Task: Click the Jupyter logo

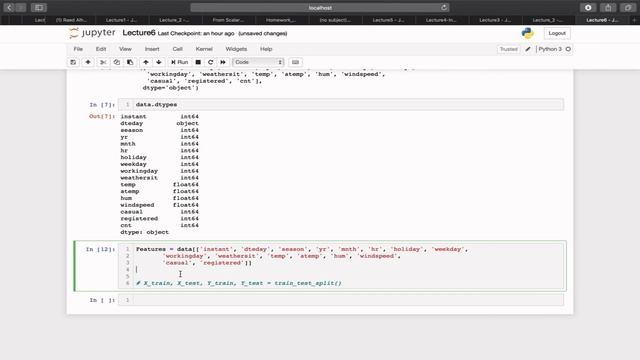Action: pos(92,33)
